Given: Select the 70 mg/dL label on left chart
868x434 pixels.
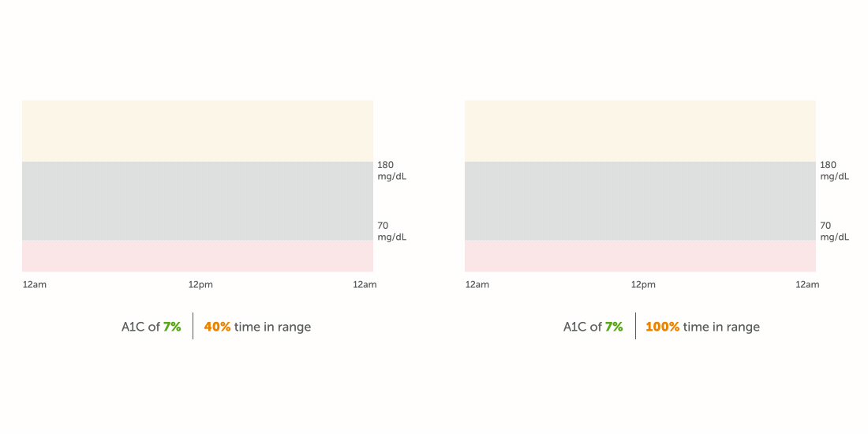Looking at the screenshot, I should (x=391, y=231).
